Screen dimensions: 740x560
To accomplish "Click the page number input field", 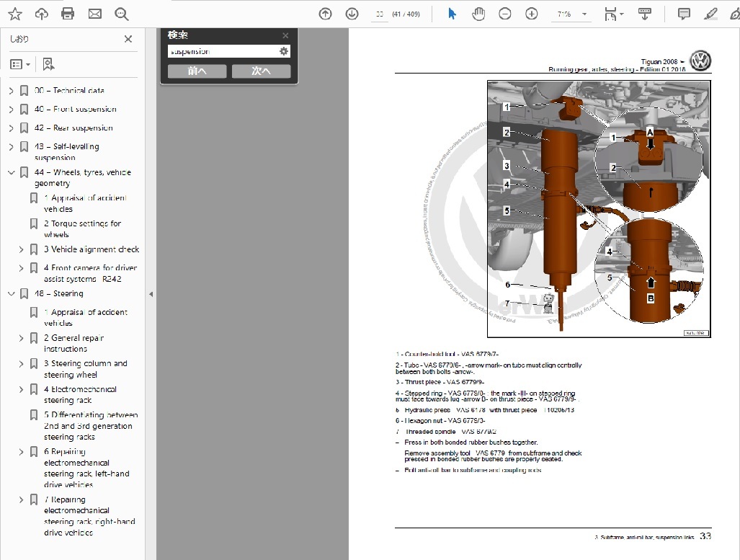I will (x=380, y=14).
